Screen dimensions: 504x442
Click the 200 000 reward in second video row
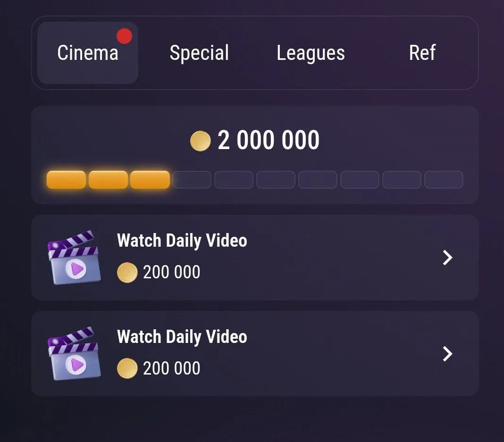pos(172,368)
